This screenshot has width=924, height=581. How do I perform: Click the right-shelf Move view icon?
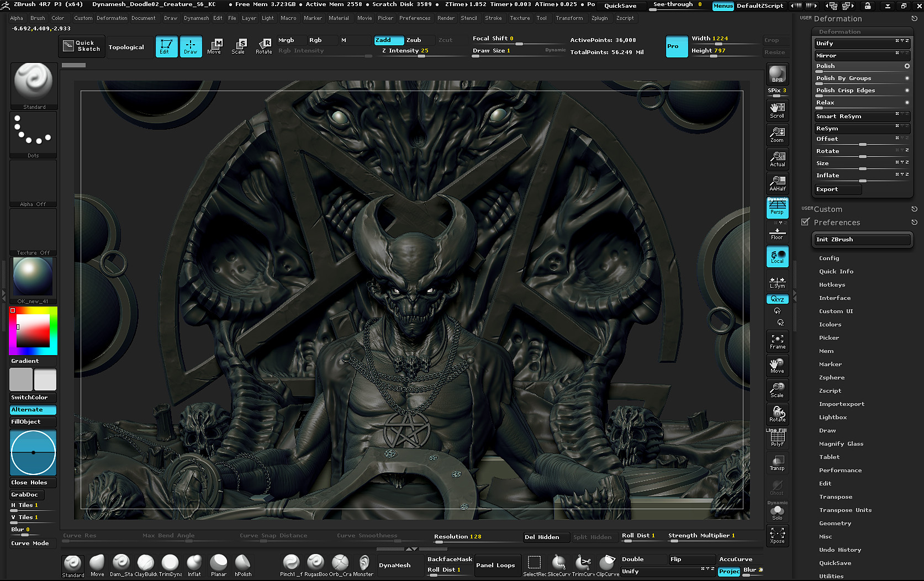(x=777, y=366)
